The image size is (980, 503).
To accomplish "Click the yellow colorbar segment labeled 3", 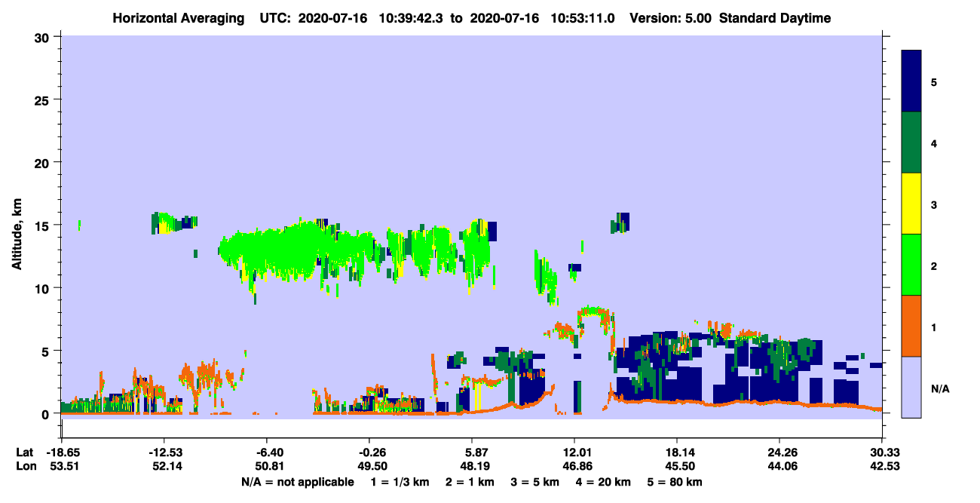I will [911, 204].
